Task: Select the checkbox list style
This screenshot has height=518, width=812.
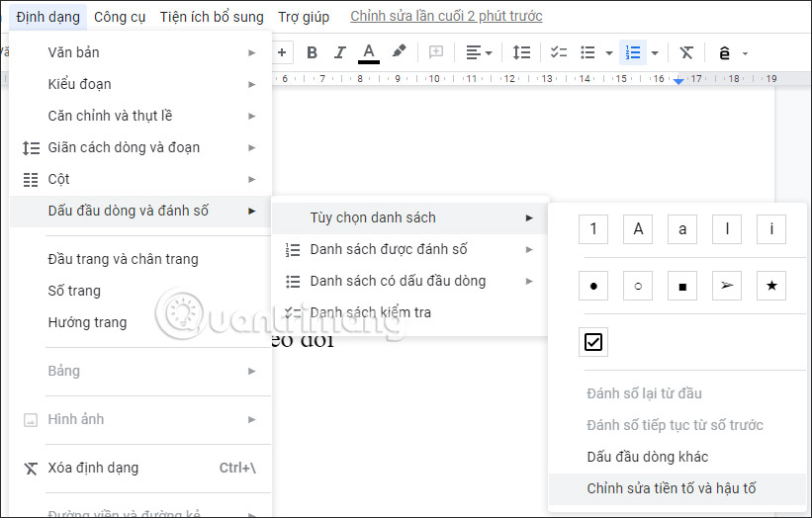Action: coord(593,342)
